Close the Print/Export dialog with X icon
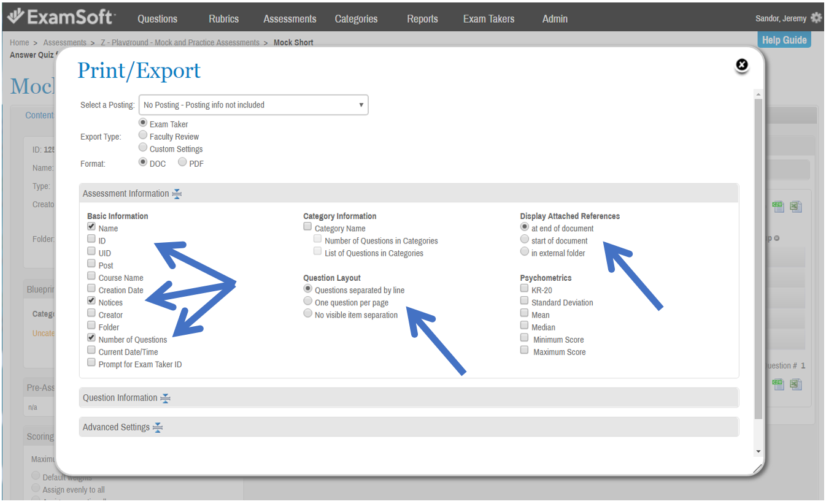The height and width of the screenshot is (504, 826). (741, 65)
